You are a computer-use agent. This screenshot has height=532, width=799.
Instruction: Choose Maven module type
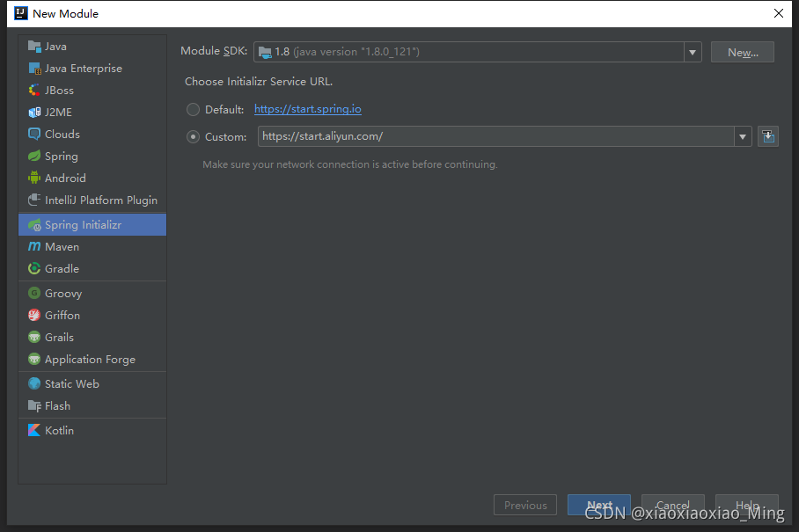(x=92, y=246)
